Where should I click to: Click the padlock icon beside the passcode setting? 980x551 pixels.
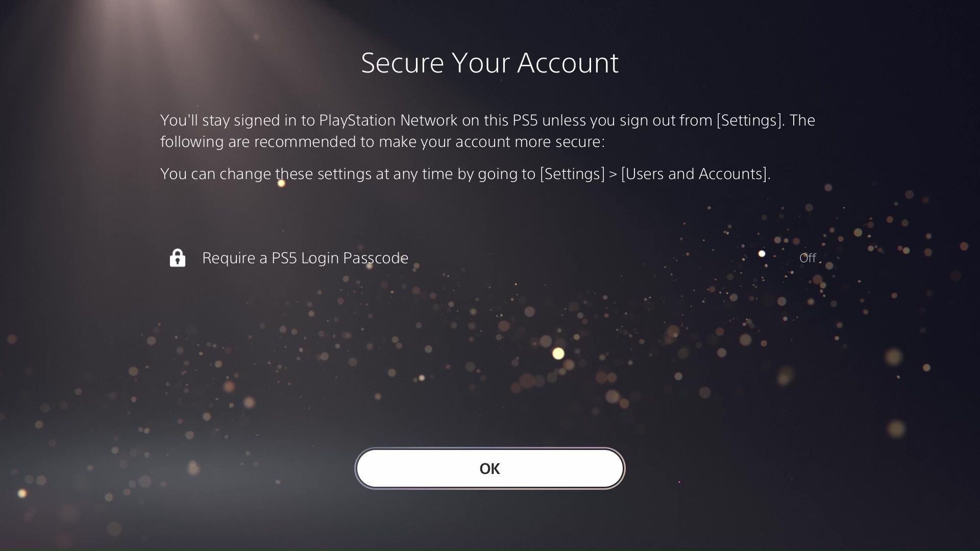[177, 258]
